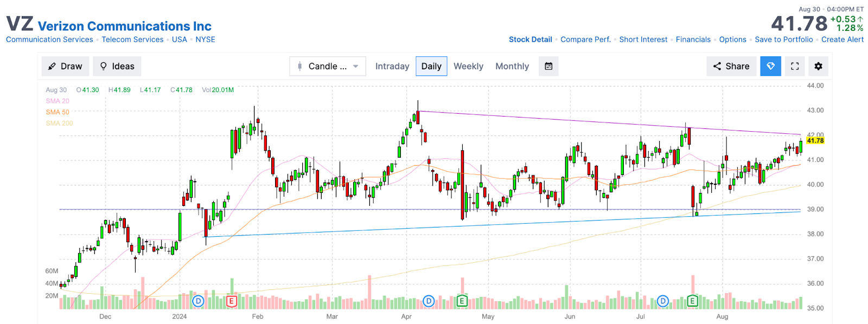Expand the Candle chart type dropdown
This screenshot has width=868, height=324.
[x=328, y=66]
